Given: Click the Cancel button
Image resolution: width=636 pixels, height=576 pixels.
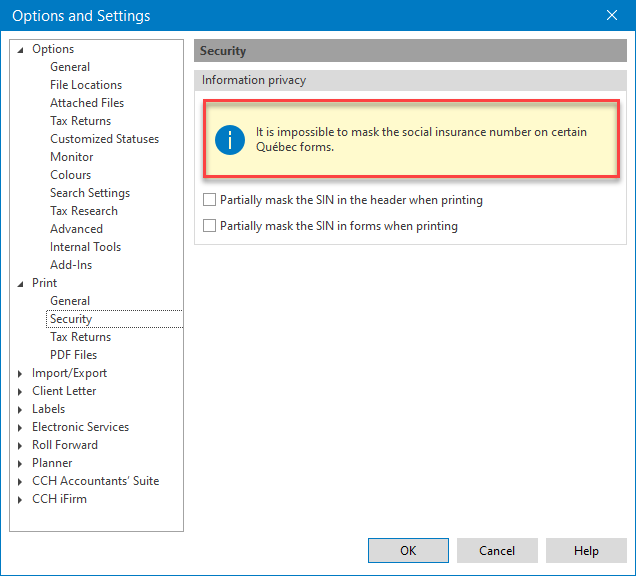Looking at the screenshot, I should pyautogui.click(x=497, y=550).
